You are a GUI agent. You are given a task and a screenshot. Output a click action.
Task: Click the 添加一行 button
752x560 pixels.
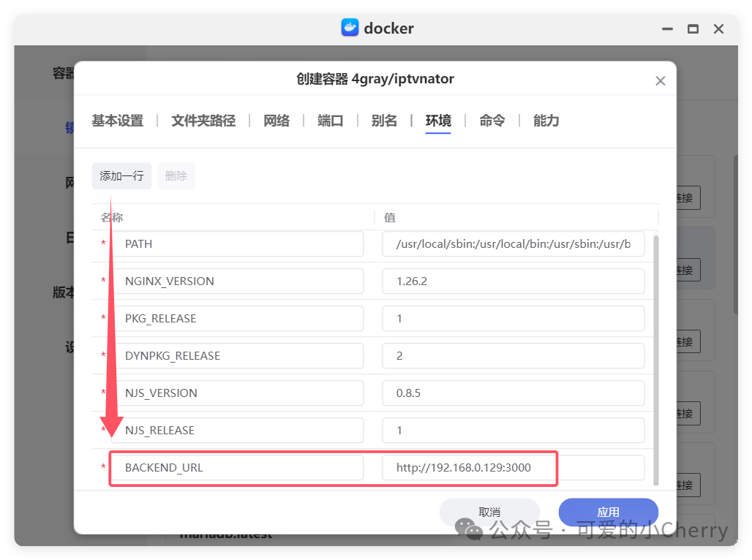[x=121, y=176]
